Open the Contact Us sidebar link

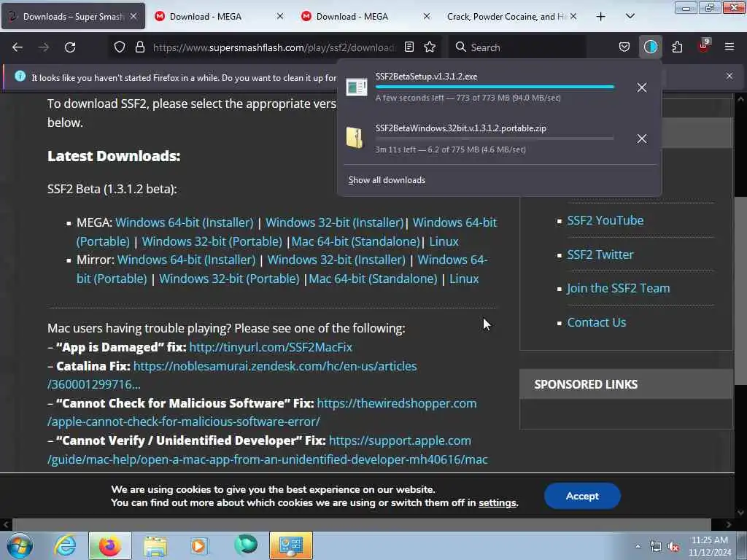click(597, 322)
